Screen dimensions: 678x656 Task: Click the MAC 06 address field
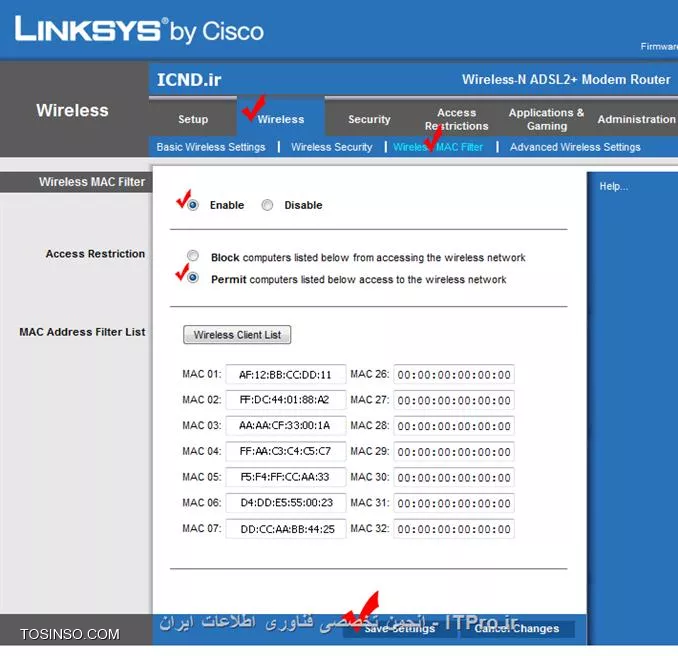coord(286,503)
